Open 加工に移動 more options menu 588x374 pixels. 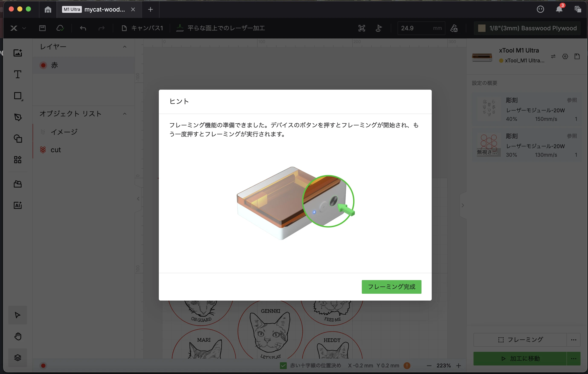(574, 358)
